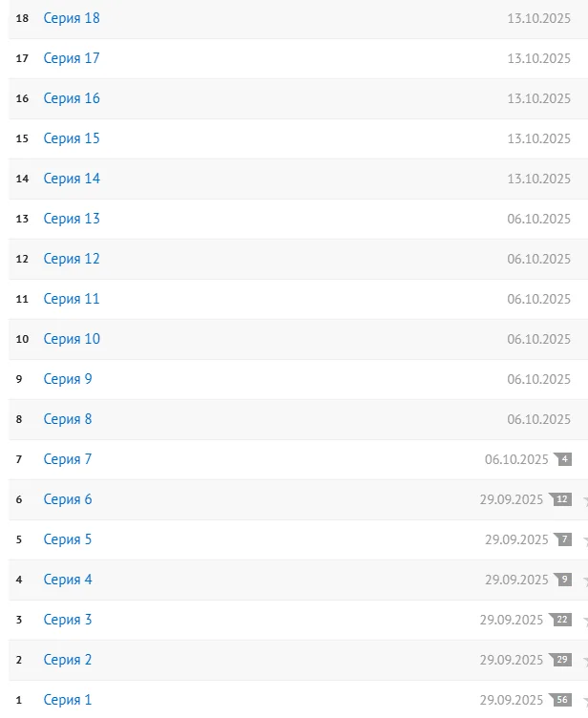Select the Серия 13 link

click(x=72, y=219)
